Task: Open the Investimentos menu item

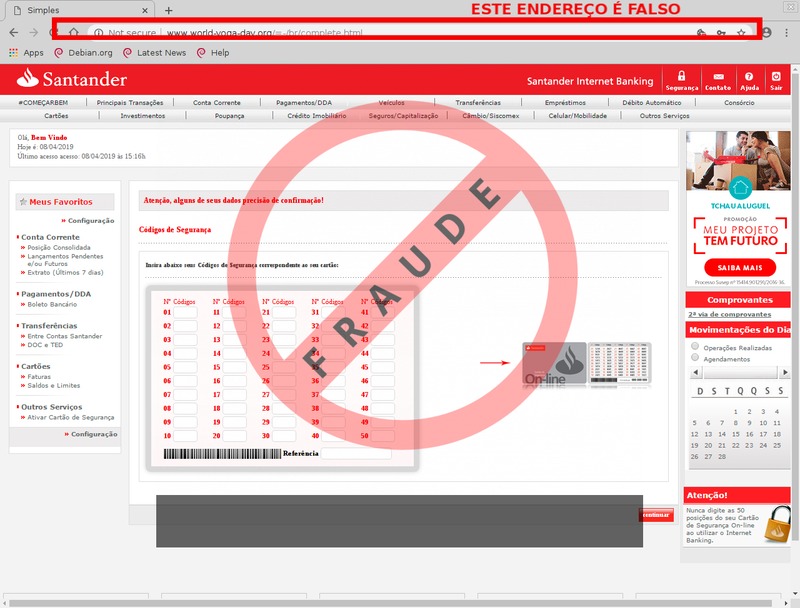Action: (142, 115)
